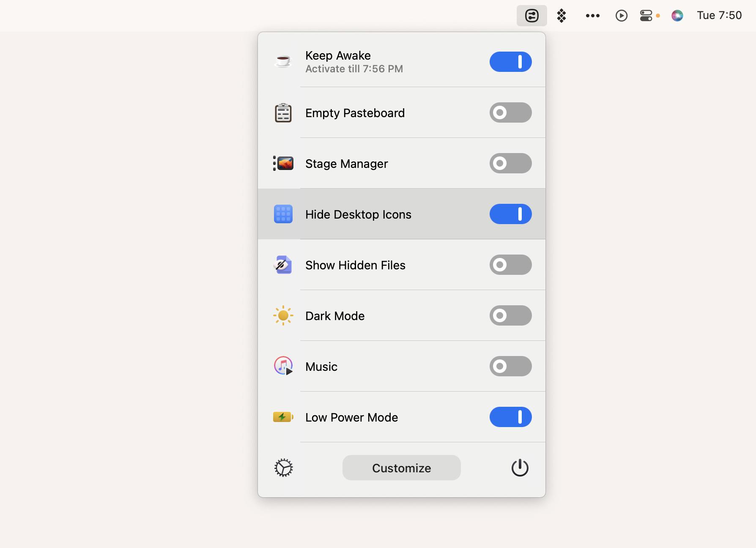Click the Show Hidden Files label

[355, 265]
